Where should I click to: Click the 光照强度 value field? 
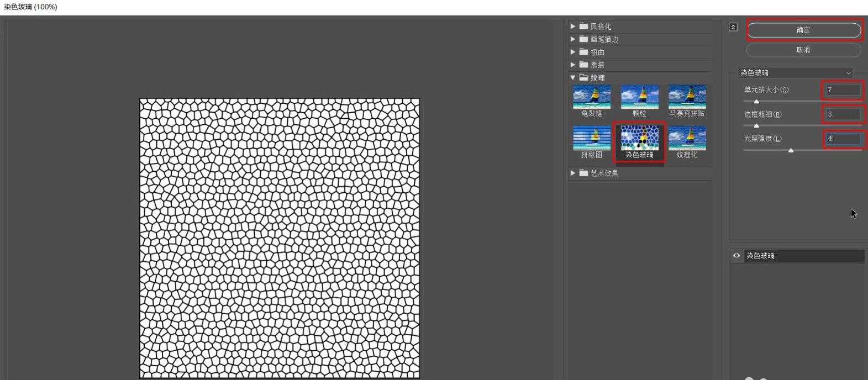click(x=843, y=139)
